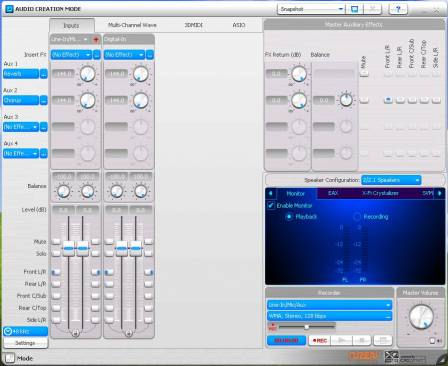Open Aux 3 effect parameters button
This screenshot has height=366, width=448.
click(44, 127)
